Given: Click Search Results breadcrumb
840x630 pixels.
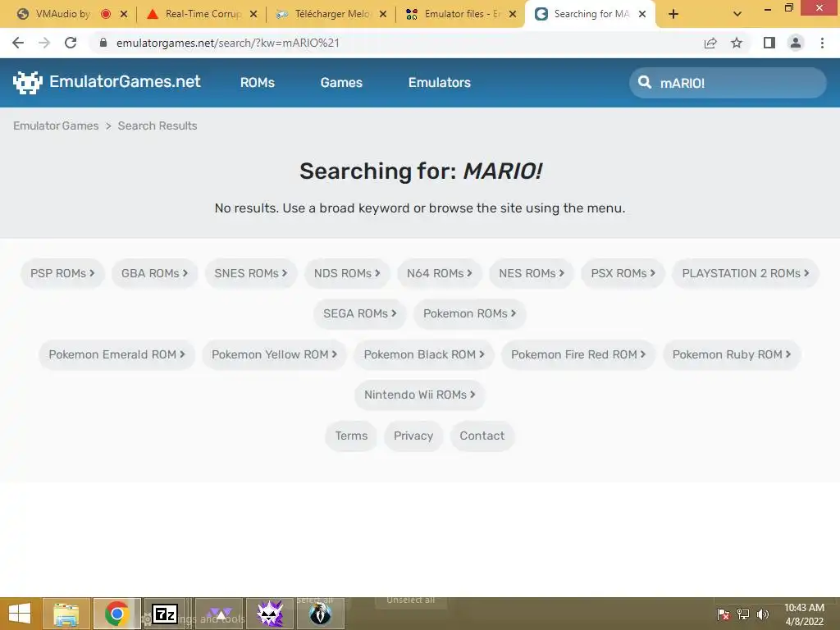Looking at the screenshot, I should click(x=157, y=126).
